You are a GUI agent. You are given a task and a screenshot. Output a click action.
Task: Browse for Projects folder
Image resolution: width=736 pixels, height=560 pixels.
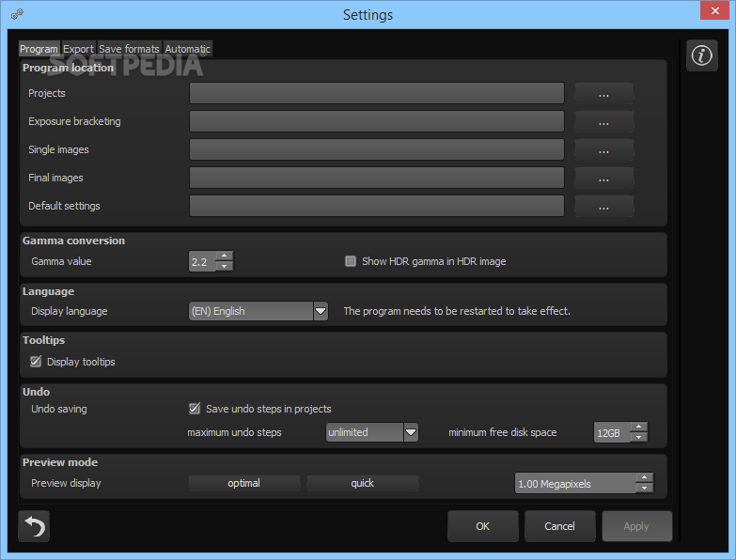604,93
